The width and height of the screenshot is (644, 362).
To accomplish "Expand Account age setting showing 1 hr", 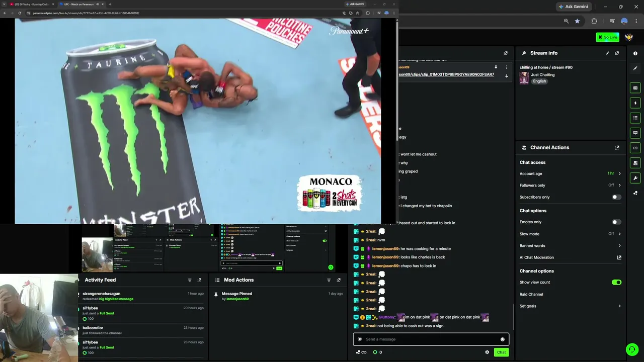I will (x=570, y=174).
